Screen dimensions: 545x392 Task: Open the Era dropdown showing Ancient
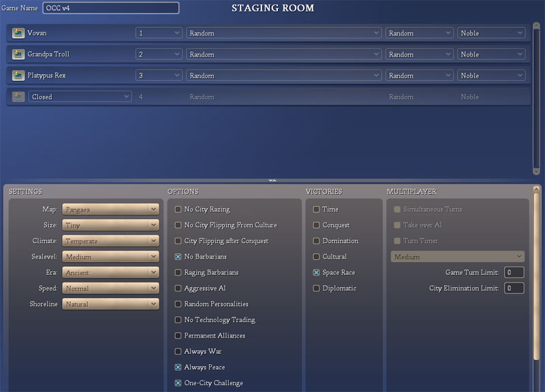point(110,272)
